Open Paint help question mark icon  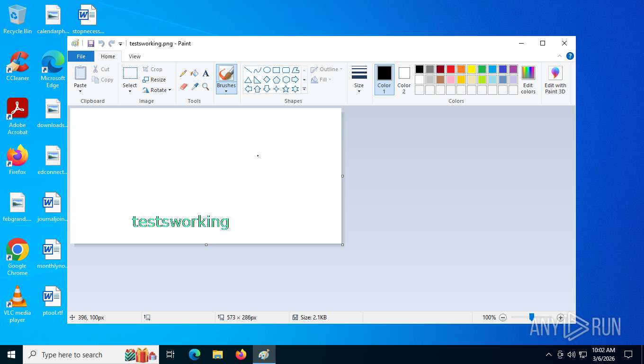click(570, 56)
